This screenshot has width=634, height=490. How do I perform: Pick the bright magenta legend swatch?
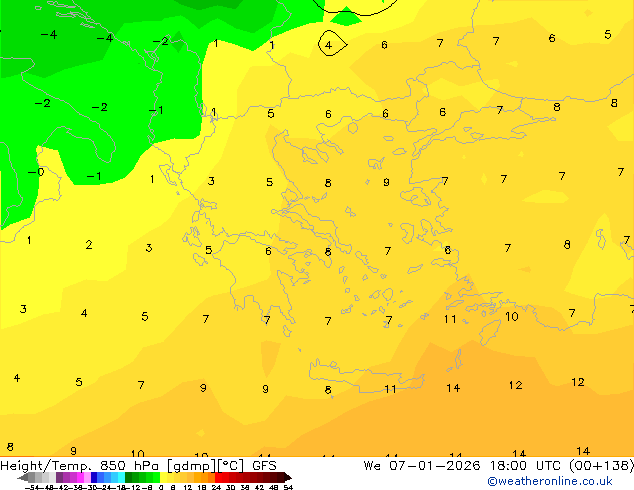coord(80,477)
